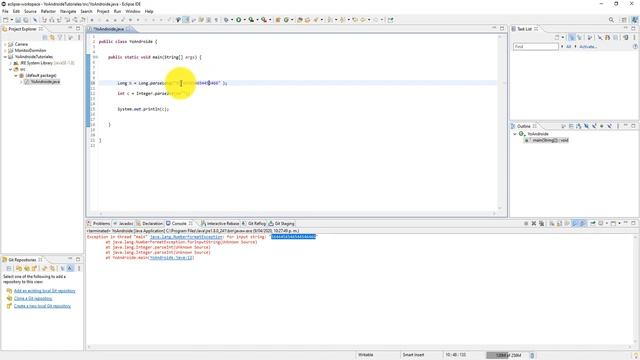This screenshot has width=640, height=360.
Task: Select the YoAndroide.java editor tab
Action: [109, 29]
